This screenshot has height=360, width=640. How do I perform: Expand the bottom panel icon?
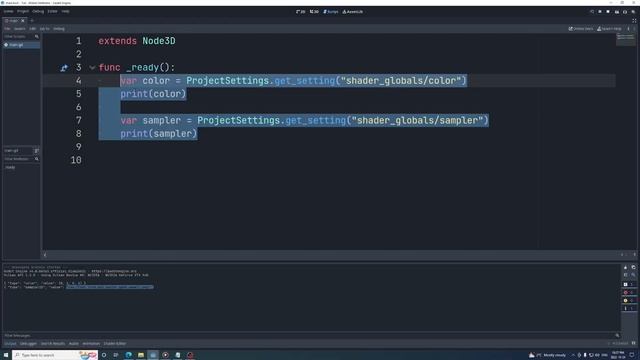[x=633, y=344]
